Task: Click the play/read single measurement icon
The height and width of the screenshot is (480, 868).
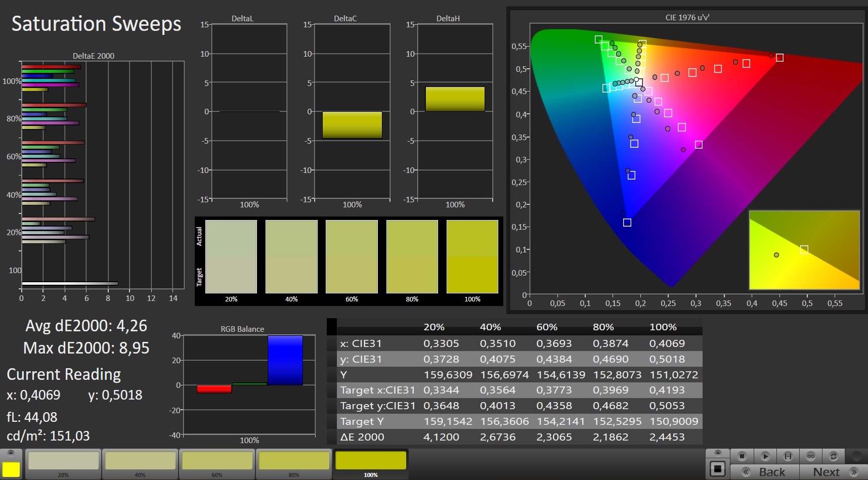Action: click(x=765, y=456)
